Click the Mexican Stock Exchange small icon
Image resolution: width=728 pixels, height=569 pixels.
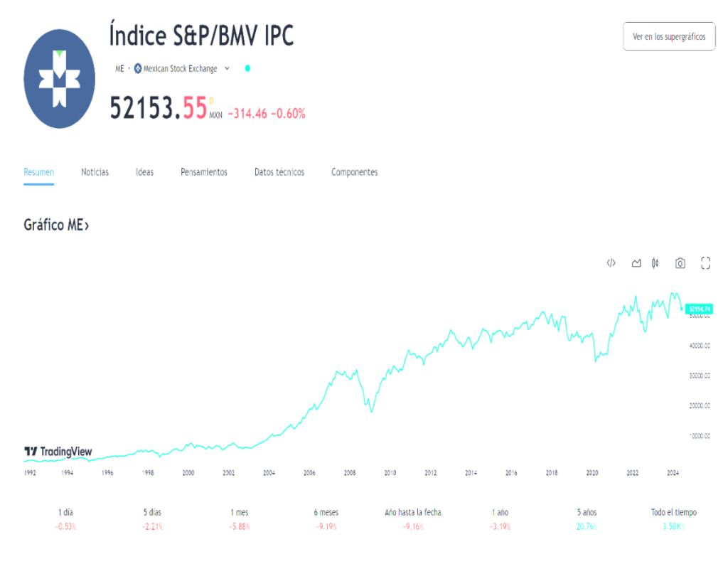click(138, 69)
